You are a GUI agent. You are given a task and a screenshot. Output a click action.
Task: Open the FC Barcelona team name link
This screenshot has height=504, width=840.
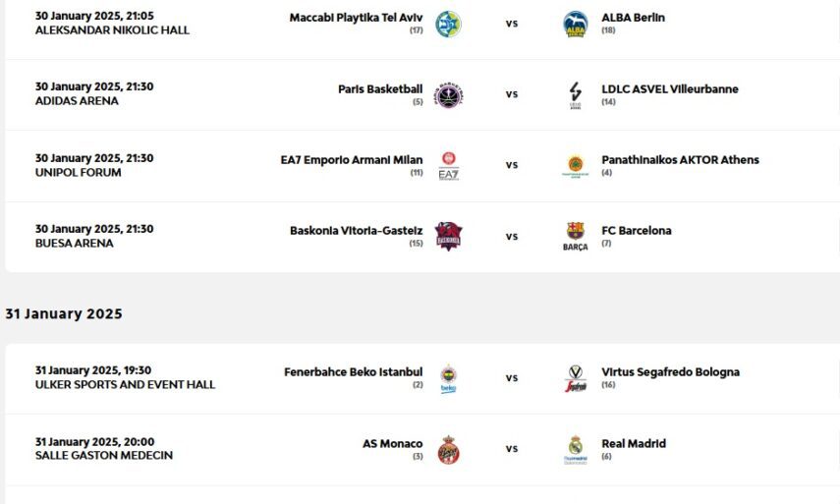(x=637, y=231)
